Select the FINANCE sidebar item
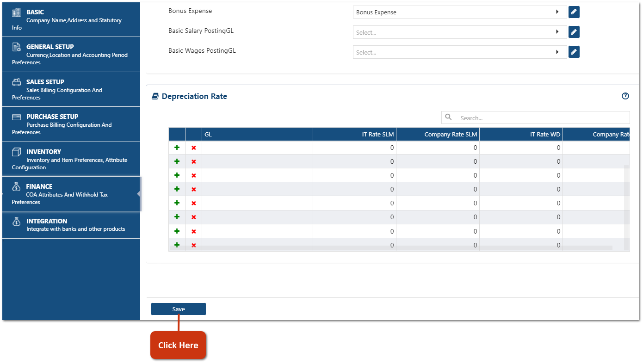The image size is (643, 364). click(71, 194)
